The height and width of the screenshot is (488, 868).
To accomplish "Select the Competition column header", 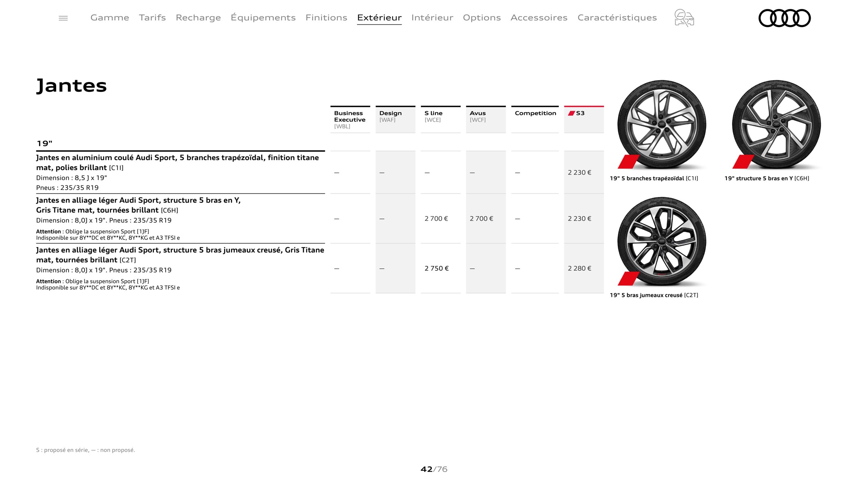I will (x=535, y=120).
